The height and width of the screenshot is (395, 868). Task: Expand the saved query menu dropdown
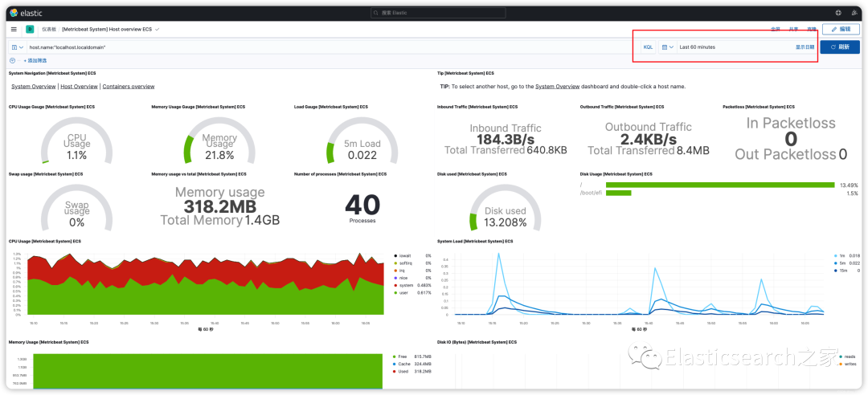17,47
